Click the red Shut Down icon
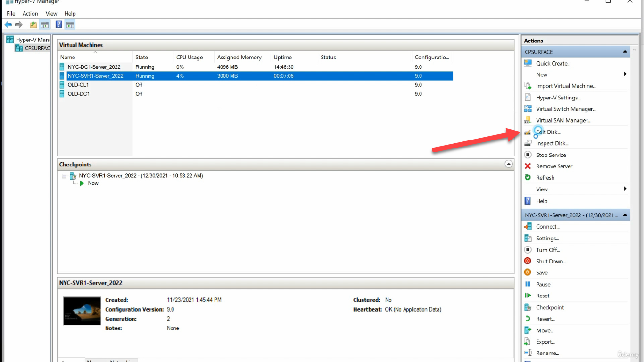Viewport: 644px width, 362px height. 528,261
